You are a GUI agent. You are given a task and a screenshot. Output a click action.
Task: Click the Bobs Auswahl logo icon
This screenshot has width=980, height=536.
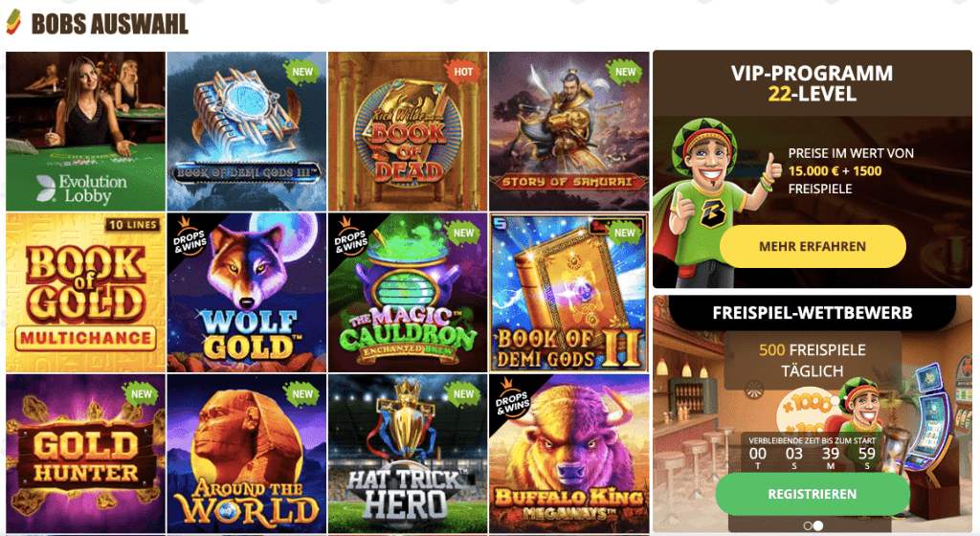pos(13,22)
